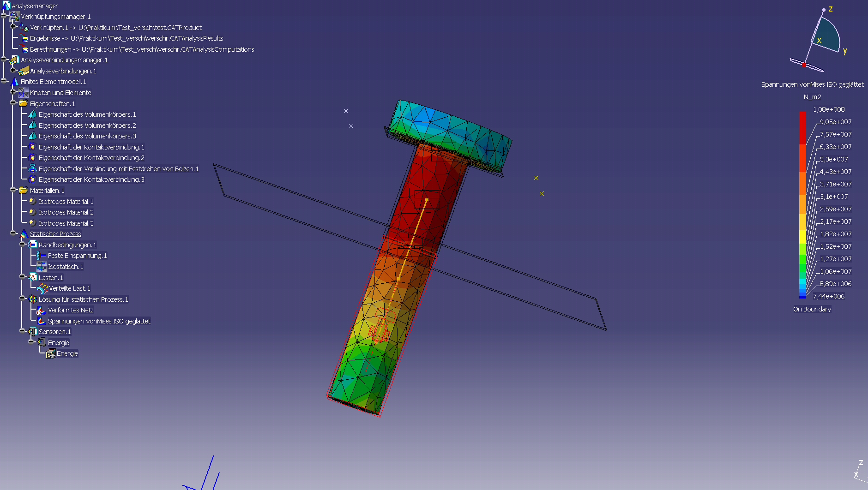Click the 5,3e+007 legend value
868x490 pixels.
[834, 159]
